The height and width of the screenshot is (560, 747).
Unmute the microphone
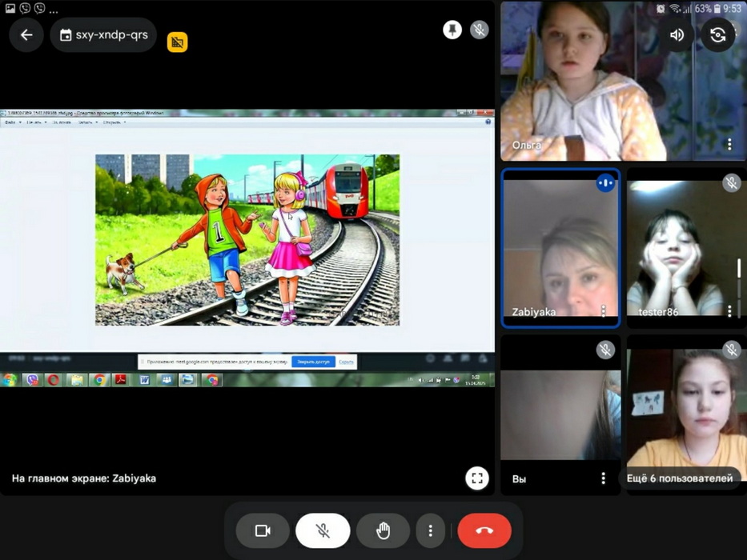click(323, 530)
